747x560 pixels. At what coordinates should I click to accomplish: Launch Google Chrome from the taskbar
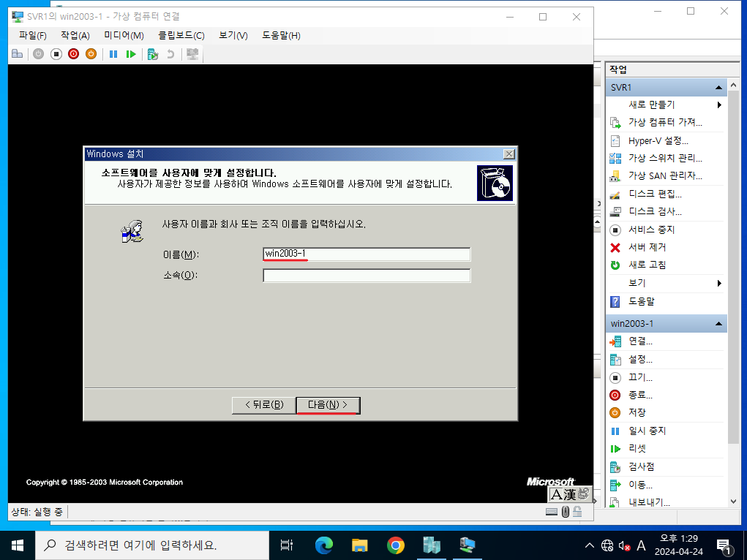[395, 545]
